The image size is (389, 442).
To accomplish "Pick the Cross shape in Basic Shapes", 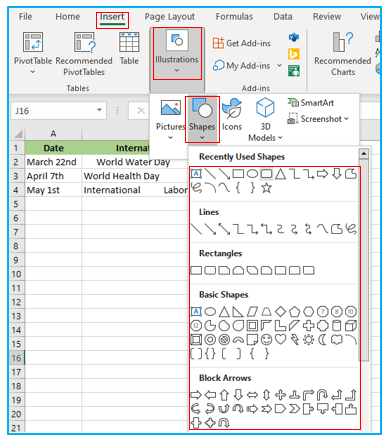I will (309, 326).
